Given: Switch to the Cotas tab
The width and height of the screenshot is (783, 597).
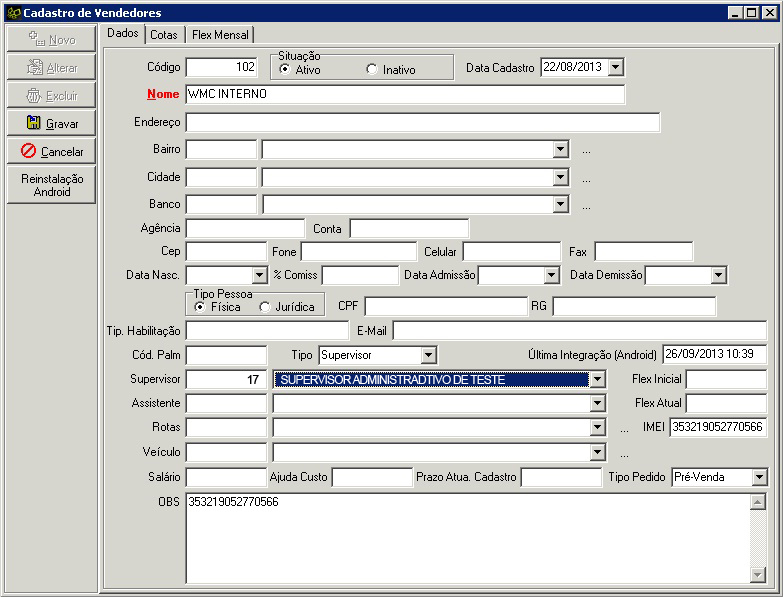Looking at the screenshot, I should pyautogui.click(x=164, y=34).
